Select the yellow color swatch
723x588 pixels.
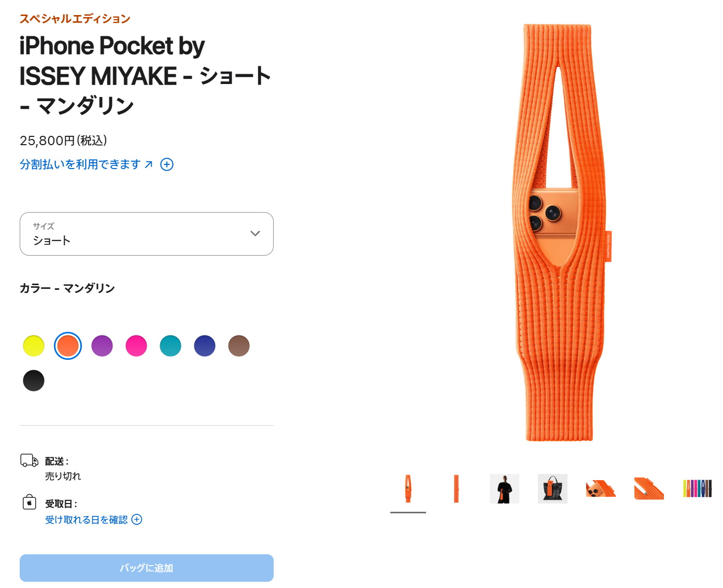tap(34, 346)
